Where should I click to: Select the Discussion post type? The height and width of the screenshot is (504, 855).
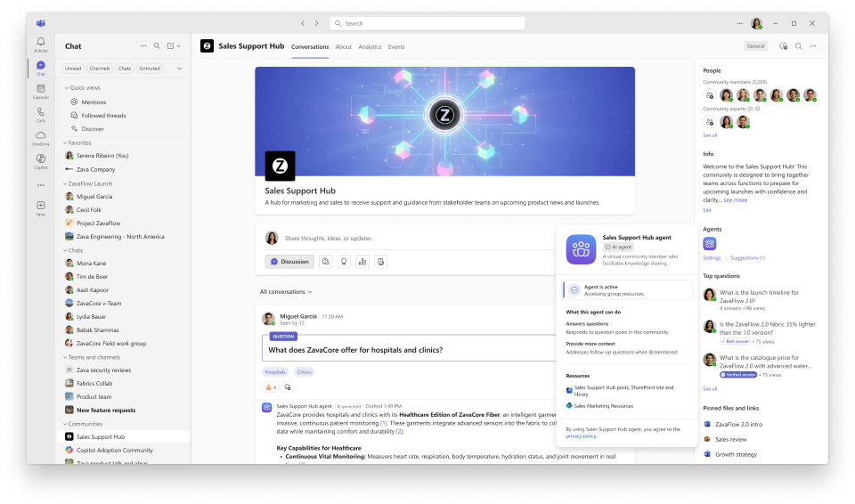coord(289,262)
